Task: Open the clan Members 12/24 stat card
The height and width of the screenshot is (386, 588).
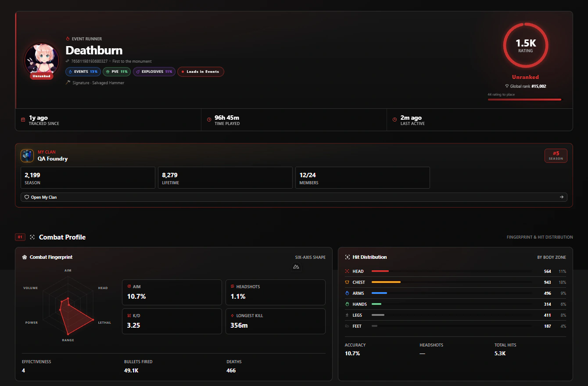Action: 362,178
